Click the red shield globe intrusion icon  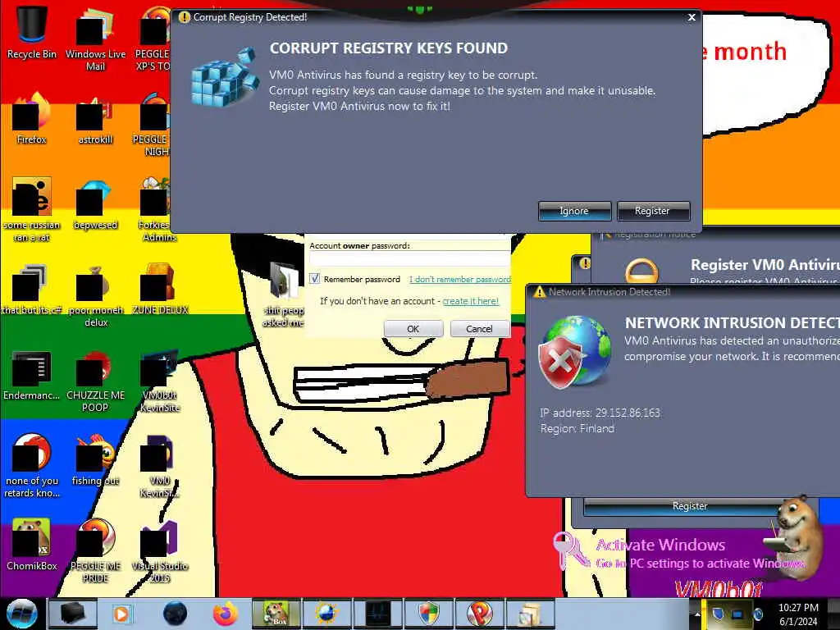click(574, 352)
